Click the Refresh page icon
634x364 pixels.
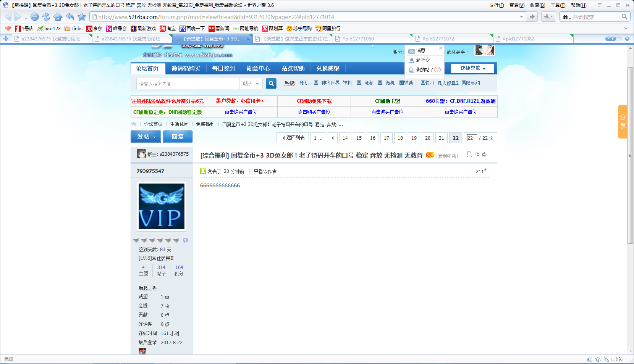coord(46,17)
